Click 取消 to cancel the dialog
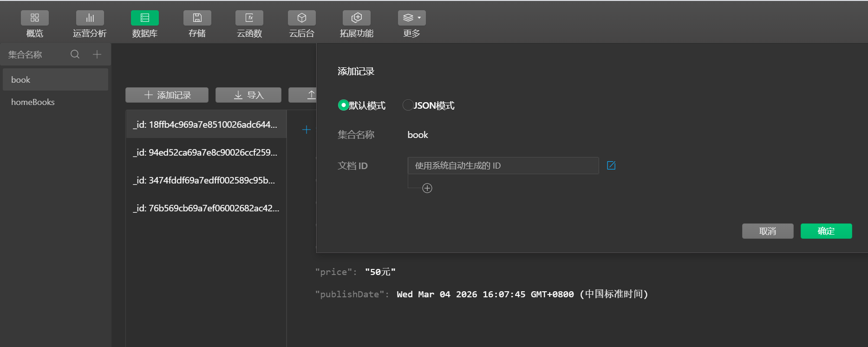This screenshot has width=868, height=347. [x=768, y=231]
